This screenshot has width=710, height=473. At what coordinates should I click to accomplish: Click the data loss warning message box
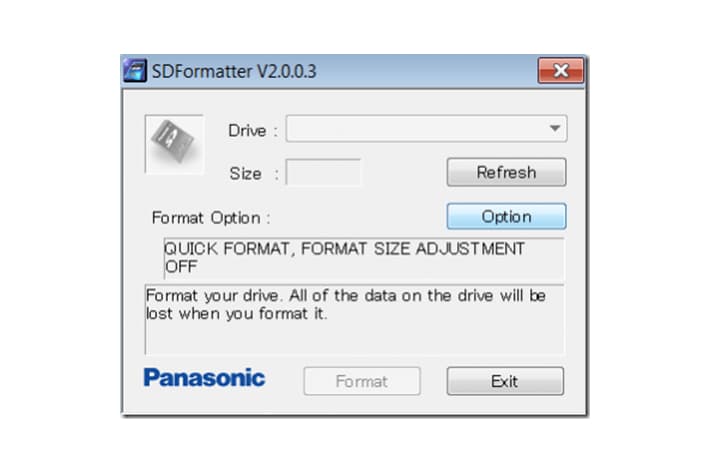[x=355, y=319]
